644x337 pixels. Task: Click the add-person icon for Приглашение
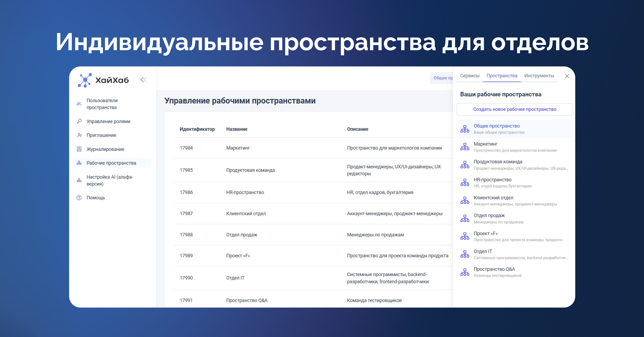point(79,135)
